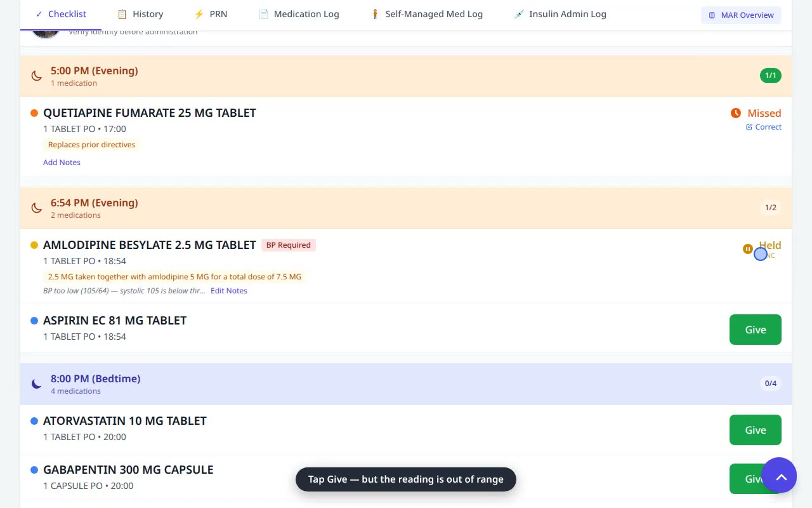The image size is (812, 508).
Task: Click the blue status dot beside Aspirin
Action: (x=34, y=321)
